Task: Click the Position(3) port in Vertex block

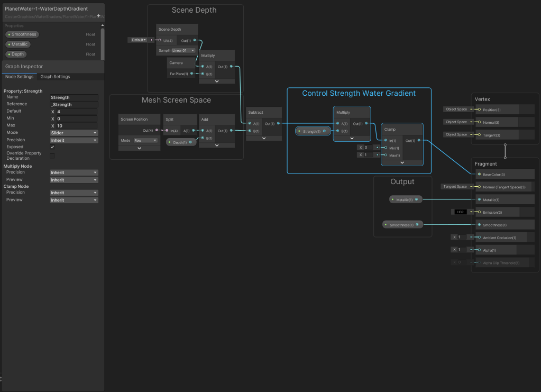Action: click(x=479, y=110)
